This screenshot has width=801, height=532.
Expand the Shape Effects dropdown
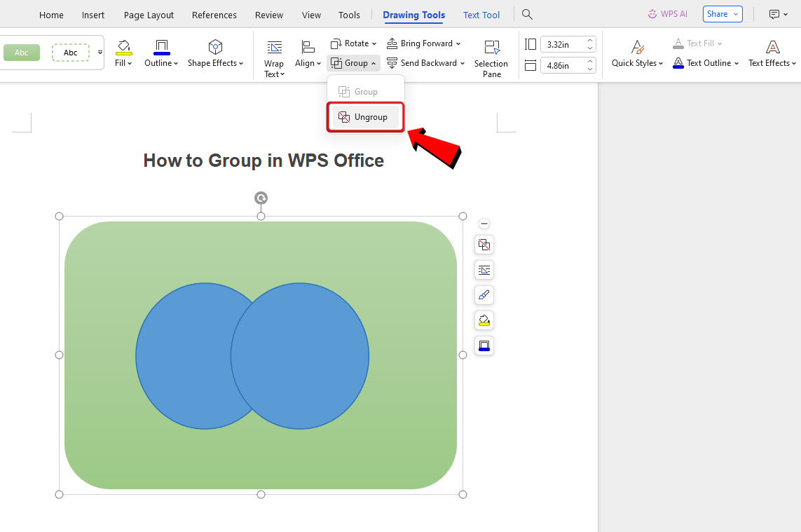point(216,62)
